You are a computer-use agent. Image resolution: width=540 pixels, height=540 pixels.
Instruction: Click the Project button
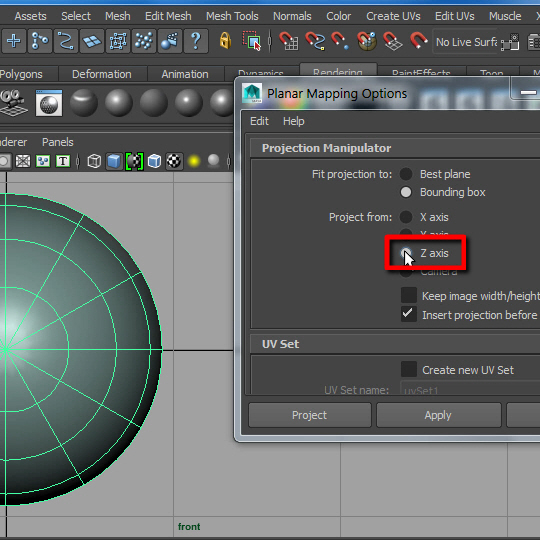click(x=310, y=415)
